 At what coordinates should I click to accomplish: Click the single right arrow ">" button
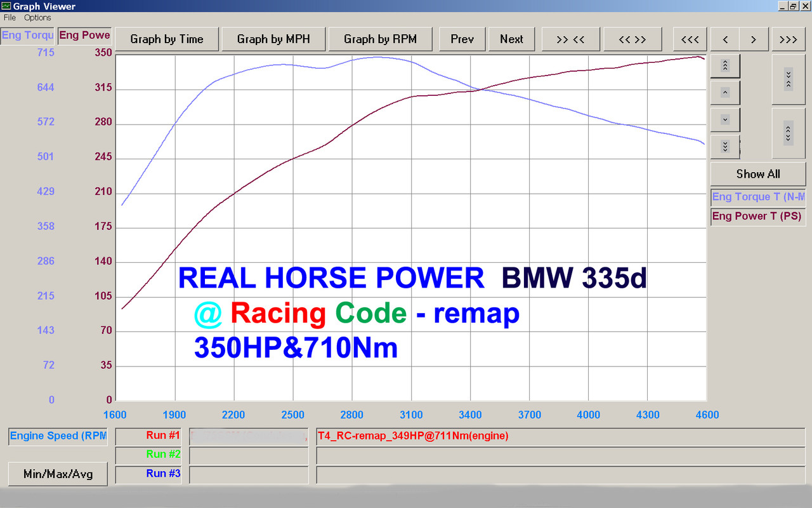click(754, 39)
